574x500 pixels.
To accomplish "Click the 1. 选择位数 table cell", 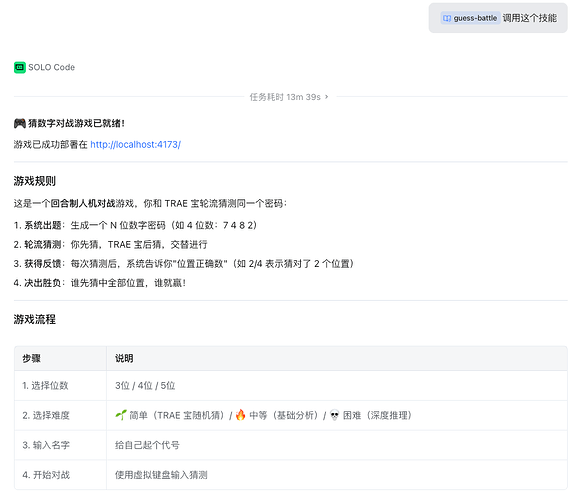I will (60, 385).
